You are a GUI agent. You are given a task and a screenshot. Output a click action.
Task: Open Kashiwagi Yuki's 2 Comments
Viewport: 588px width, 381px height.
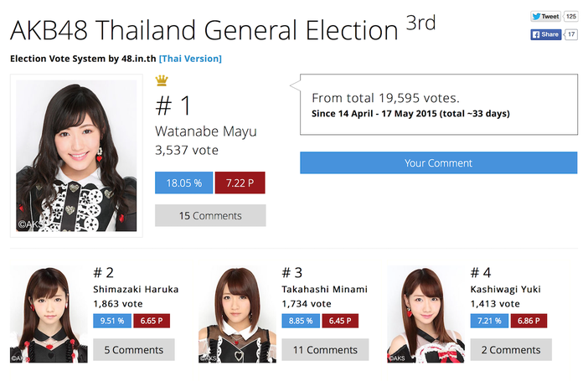pos(511,350)
